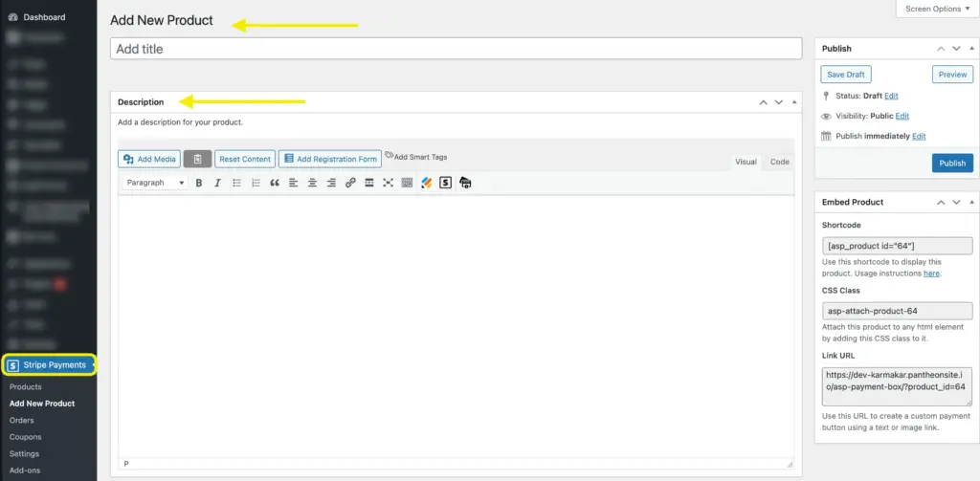
Task: Click the Add title field
Action: coord(456,49)
